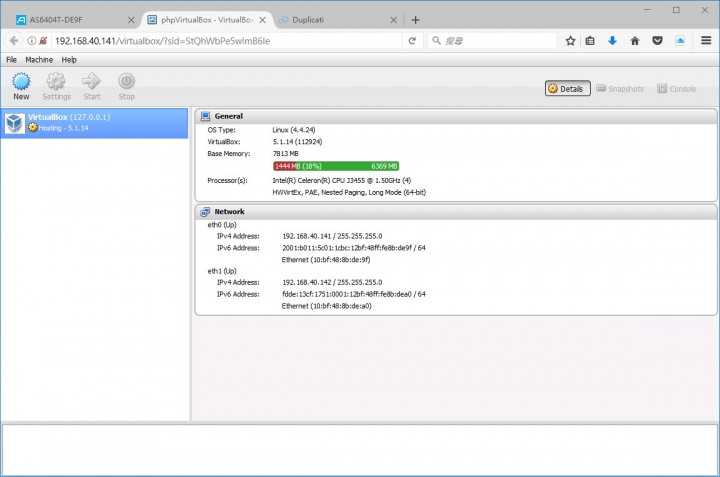This screenshot has width=720, height=477.
Task: Click the 192.168.40.141 IPv4 address value
Action: tap(332, 236)
